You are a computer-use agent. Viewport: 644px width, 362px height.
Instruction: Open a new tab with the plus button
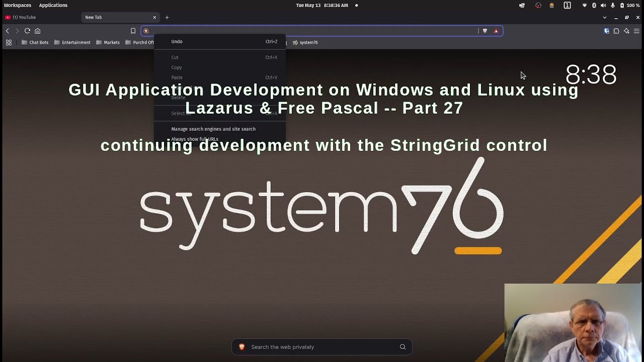pyautogui.click(x=167, y=17)
